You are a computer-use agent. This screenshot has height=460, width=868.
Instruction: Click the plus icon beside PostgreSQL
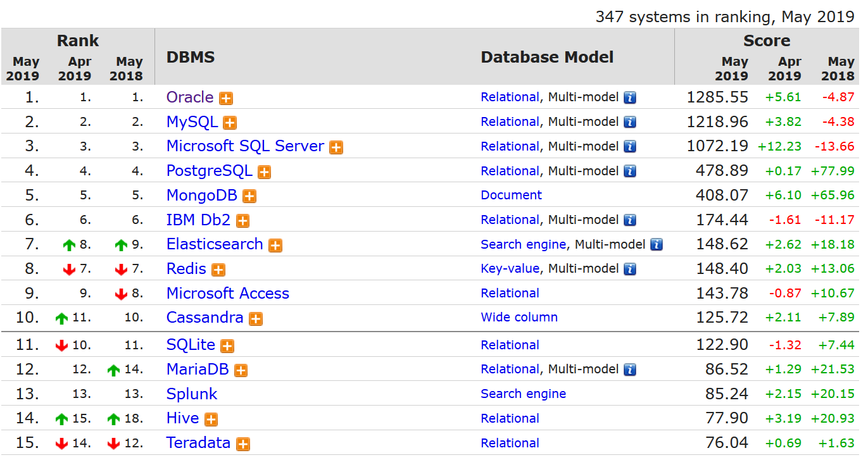264,172
